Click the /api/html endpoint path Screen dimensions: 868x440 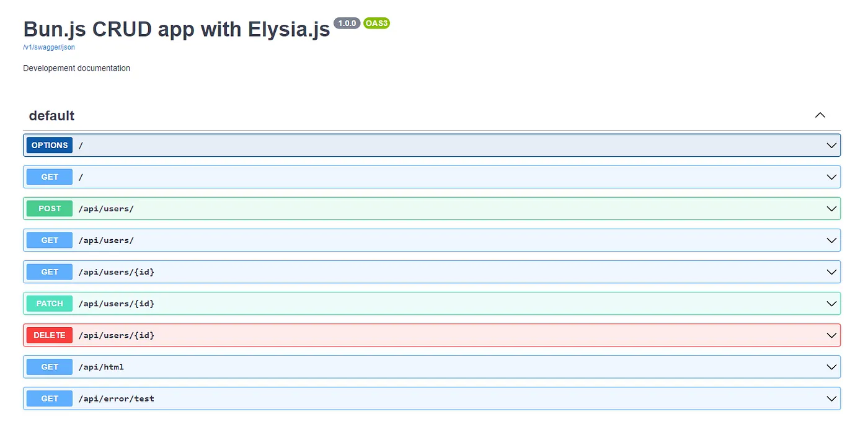[x=101, y=367]
